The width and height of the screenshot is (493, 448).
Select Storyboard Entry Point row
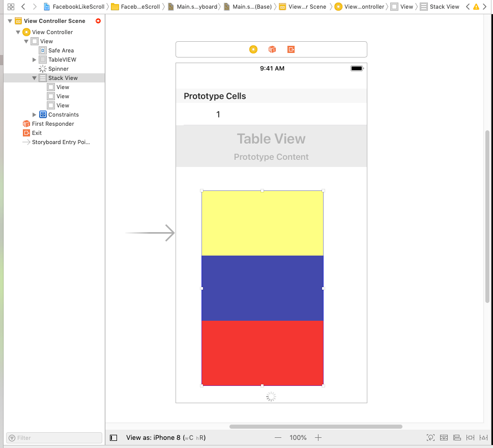[56, 142]
